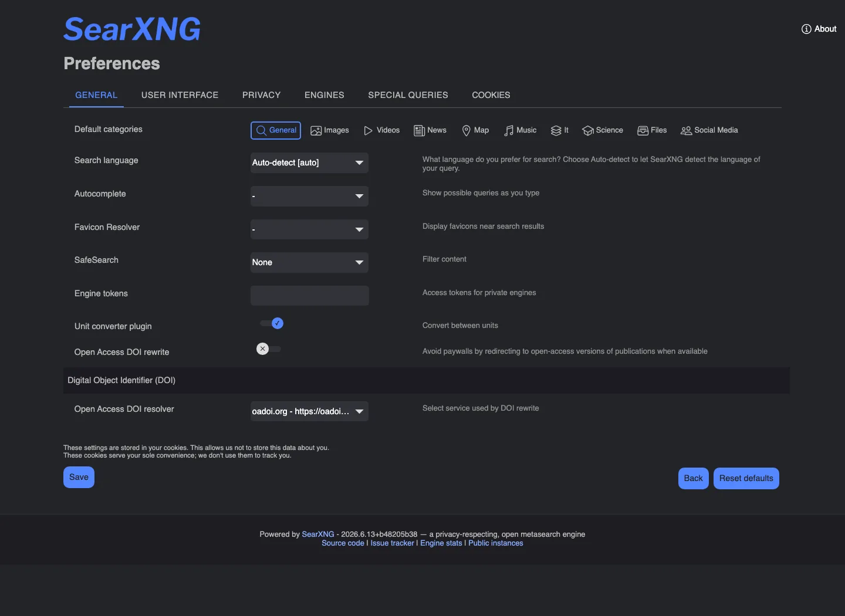
Task: Click the Reset defaults button
Action: (x=746, y=478)
